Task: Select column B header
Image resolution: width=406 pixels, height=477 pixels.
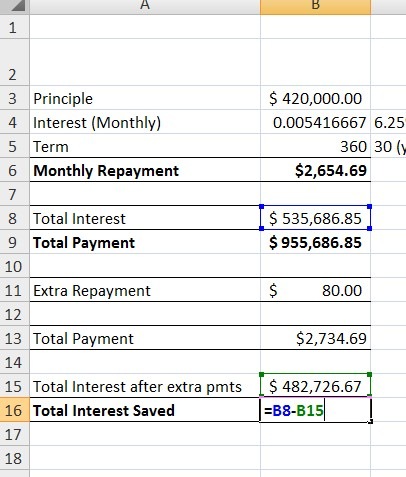Action: click(315, 6)
